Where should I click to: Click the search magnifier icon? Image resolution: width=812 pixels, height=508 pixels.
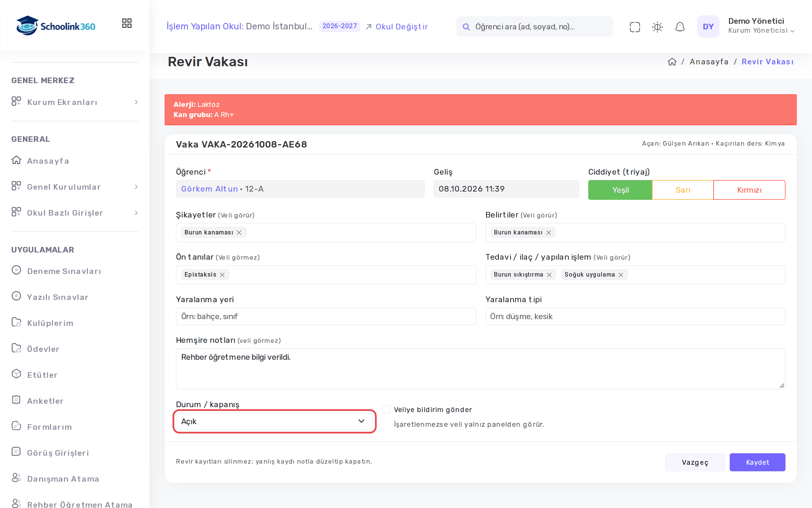coord(466,27)
